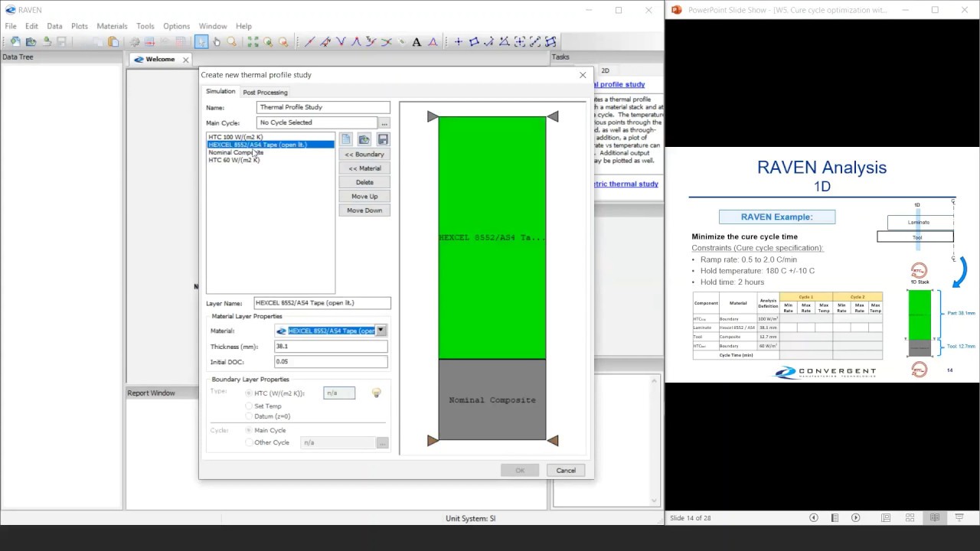Select HTC 60 W/(m2 K) list row

coord(271,160)
